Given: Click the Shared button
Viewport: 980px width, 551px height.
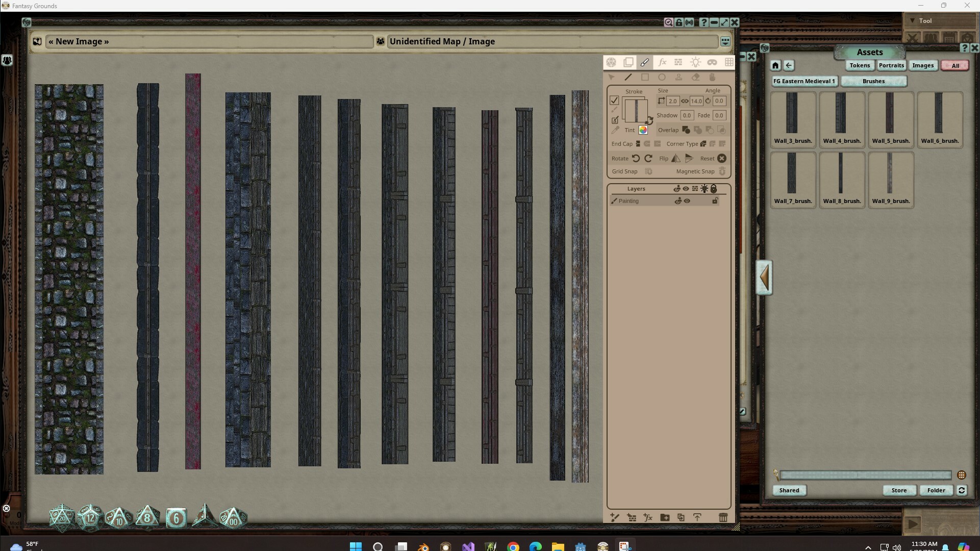Looking at the screenshot, I should 789,490.
